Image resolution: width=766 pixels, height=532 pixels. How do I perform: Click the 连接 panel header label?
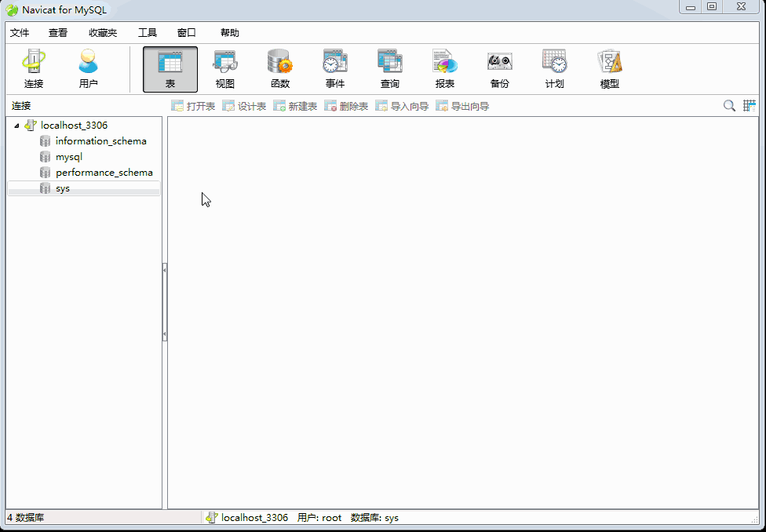coord(21,106)
